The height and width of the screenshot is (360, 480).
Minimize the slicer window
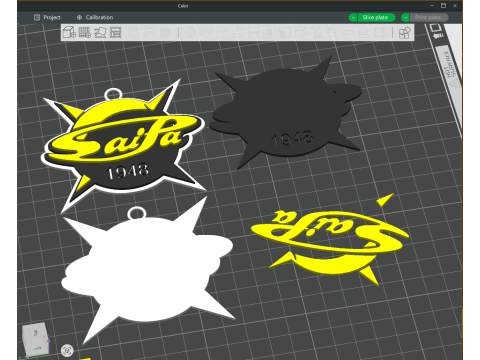click(x=432, y=6)
